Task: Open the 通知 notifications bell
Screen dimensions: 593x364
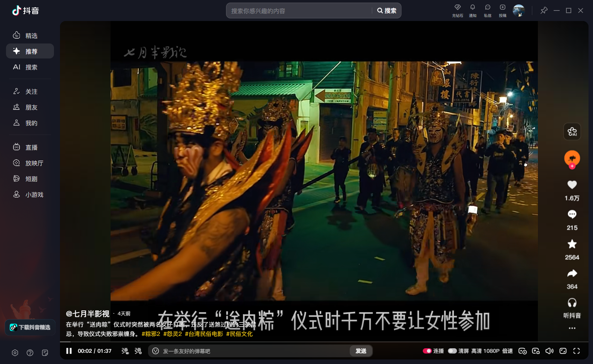Action: [x=472, y=10]
